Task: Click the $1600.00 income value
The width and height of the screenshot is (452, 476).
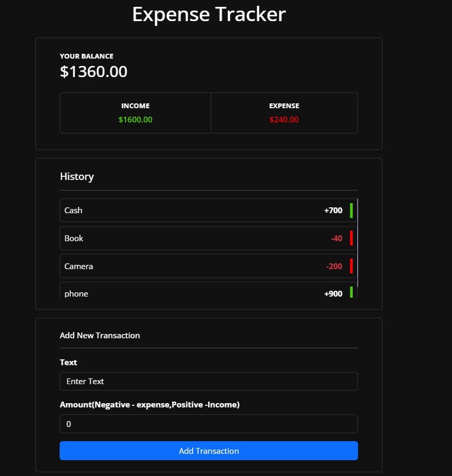Action: [136, 120]
